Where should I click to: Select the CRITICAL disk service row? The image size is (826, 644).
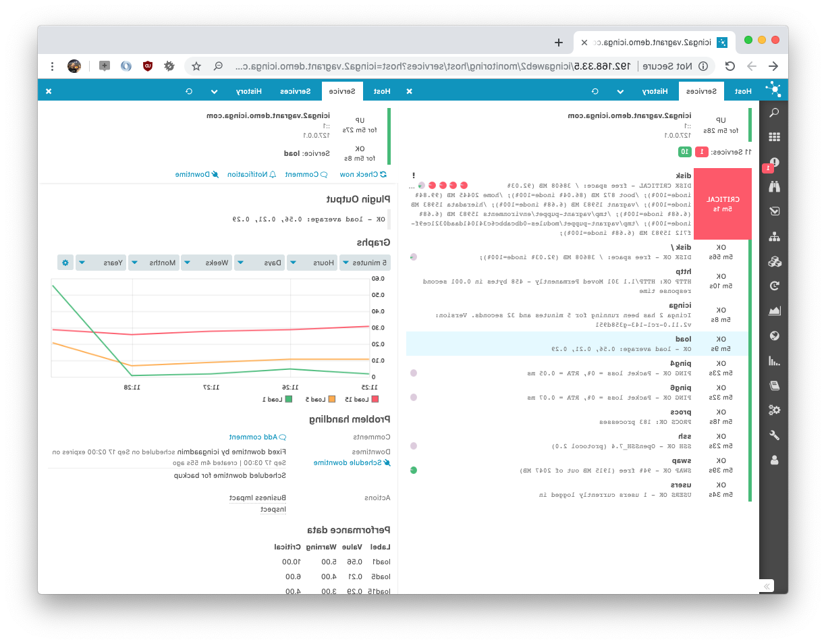[x=578, y=204]
